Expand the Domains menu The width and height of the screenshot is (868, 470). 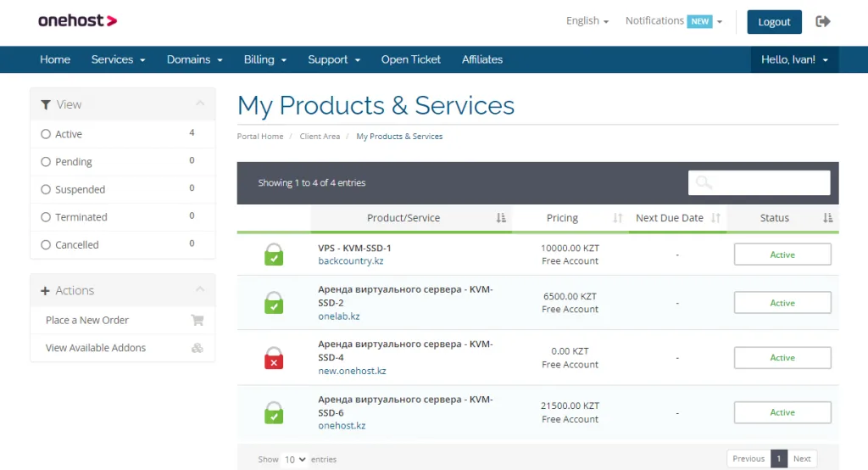point(194,59)
